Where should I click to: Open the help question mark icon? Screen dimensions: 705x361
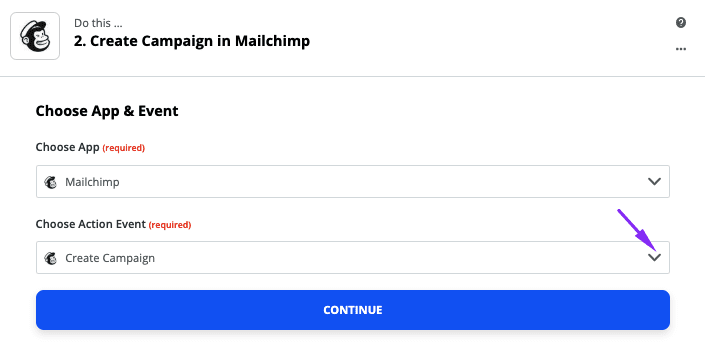point(681,22)
